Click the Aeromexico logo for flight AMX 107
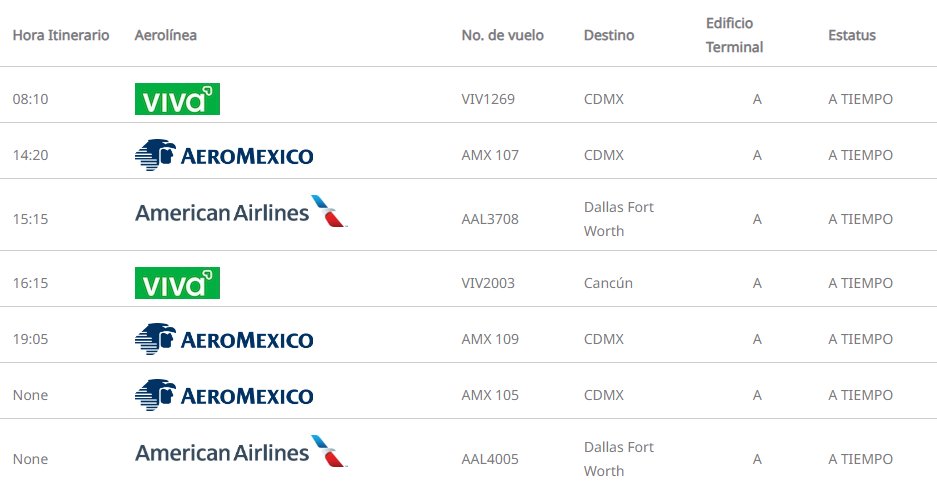Screen dimensions: 937x487 point(224,155)
